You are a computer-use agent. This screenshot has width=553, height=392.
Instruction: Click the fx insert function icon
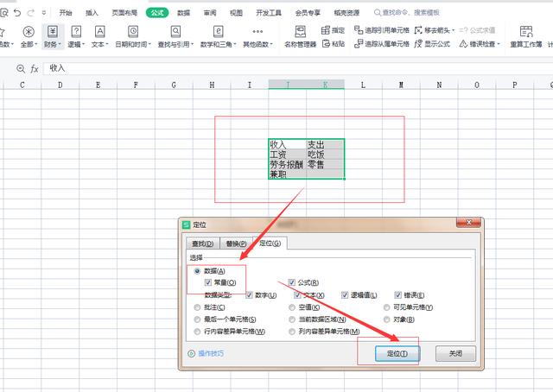[x=35, y=69]
